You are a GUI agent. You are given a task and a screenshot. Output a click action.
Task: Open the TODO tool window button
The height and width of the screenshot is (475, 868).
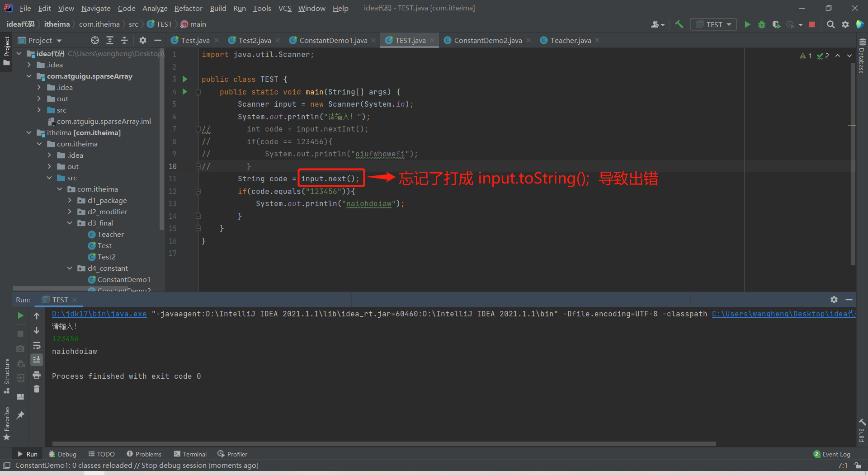click(102, 454)
